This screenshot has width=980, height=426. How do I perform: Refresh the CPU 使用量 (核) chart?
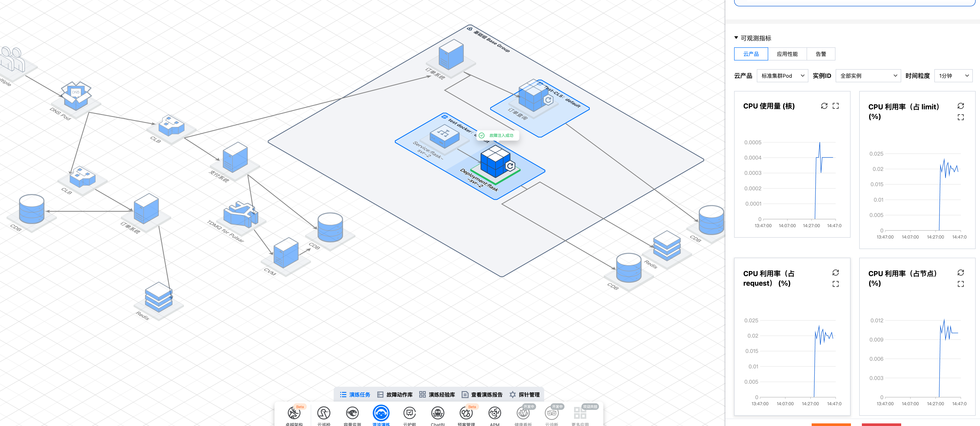pos(824,106)
